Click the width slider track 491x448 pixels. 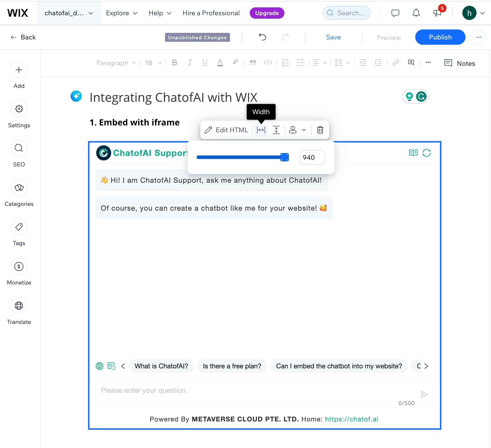click(x=242, y=157)
